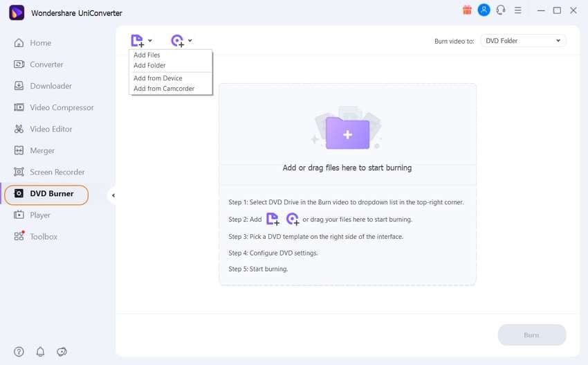Screen dimensions: 588x365
Task: Expand the Load DVD dropdown arrow
Action: click(190, 41)
